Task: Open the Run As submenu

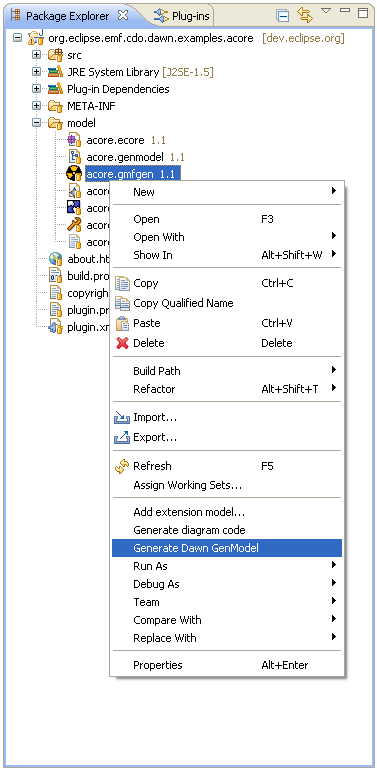Action: [x=227, y=566]
